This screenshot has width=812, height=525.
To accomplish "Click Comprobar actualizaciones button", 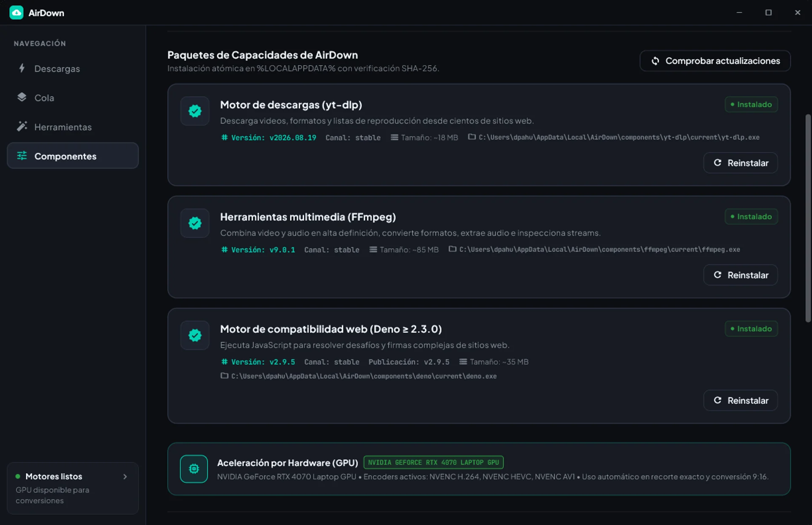I will coord(715,61).
